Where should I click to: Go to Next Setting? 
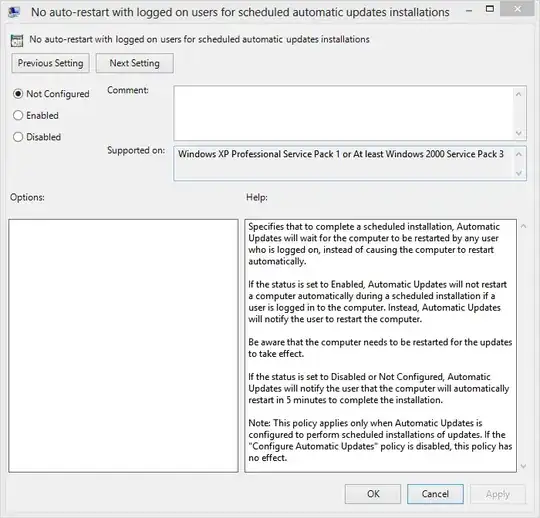pos(135,63)
